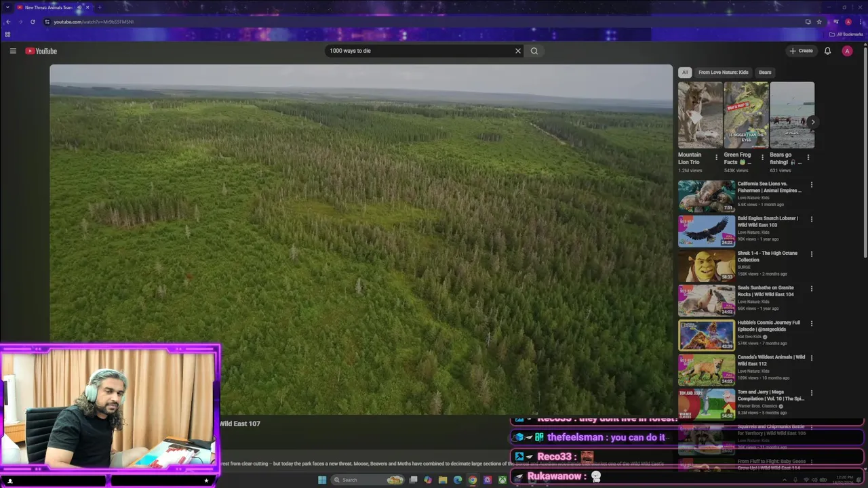Click the search magnifier button
The image size is (868, 488).
(534, 51)
